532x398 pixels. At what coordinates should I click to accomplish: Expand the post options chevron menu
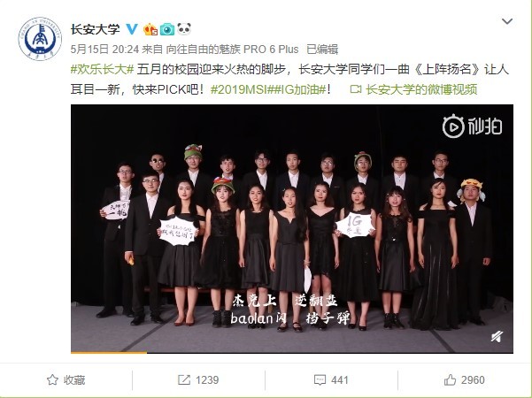pos(507,21)
